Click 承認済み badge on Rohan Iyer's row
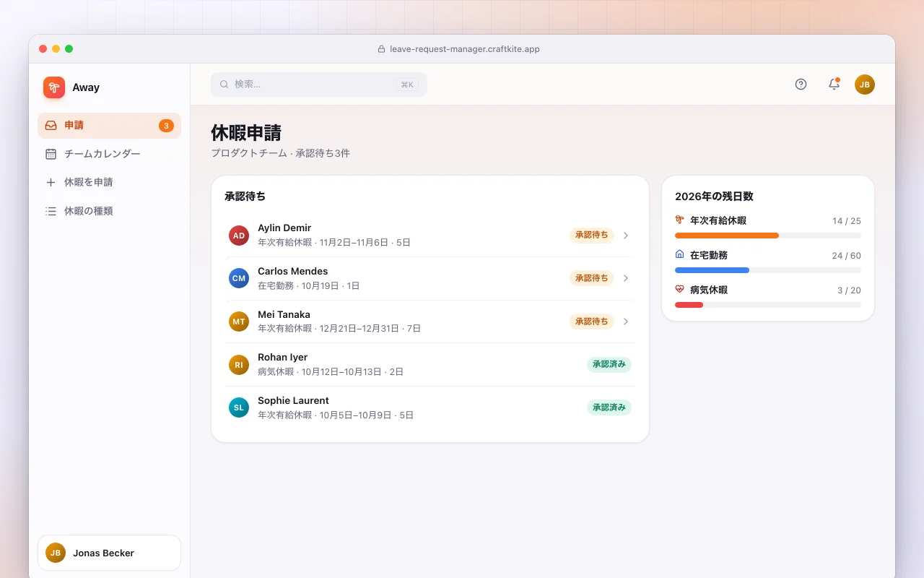This screenshot has width=924, height=578. click(x=609, y=364)
